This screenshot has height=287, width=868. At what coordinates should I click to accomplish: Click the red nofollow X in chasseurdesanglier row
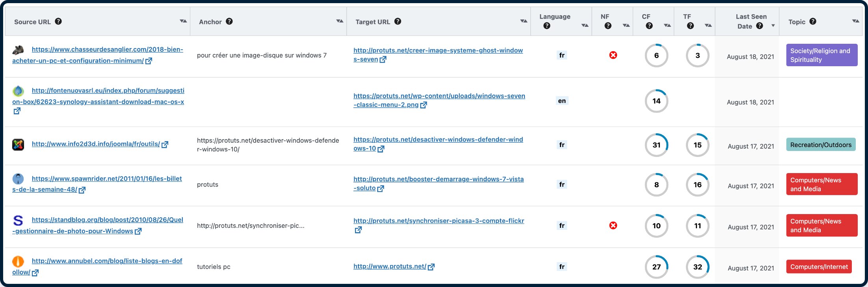click(613, 55)
